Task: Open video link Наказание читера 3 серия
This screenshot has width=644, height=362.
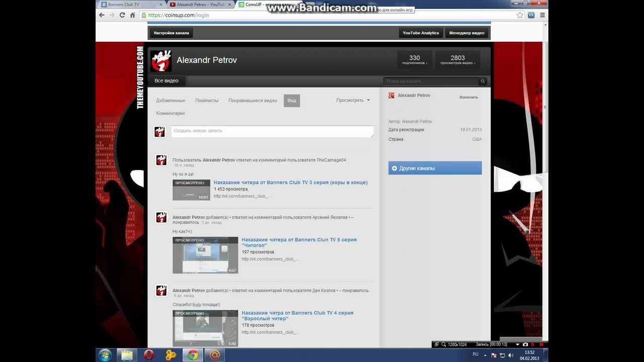Action: coord(291,183)
